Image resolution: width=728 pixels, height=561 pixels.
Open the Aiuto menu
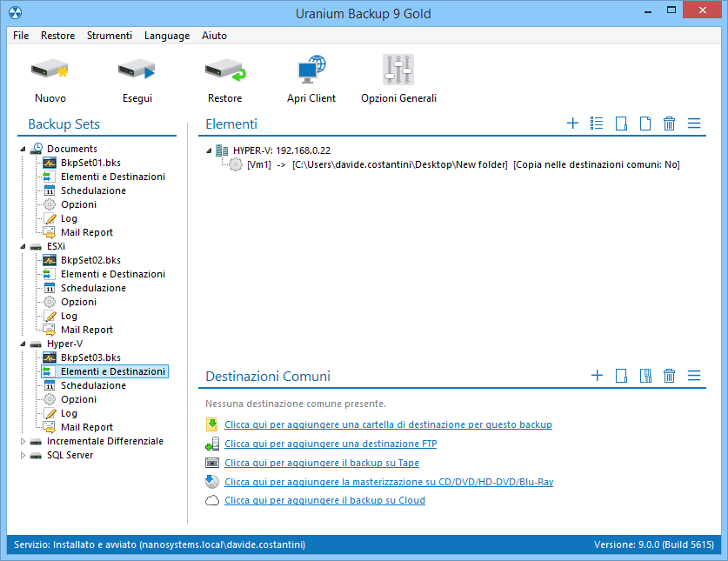215,36
